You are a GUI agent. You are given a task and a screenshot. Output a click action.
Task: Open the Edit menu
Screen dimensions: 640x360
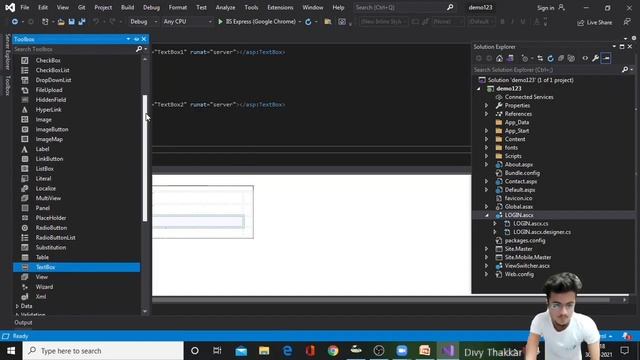tap(43, 7)
